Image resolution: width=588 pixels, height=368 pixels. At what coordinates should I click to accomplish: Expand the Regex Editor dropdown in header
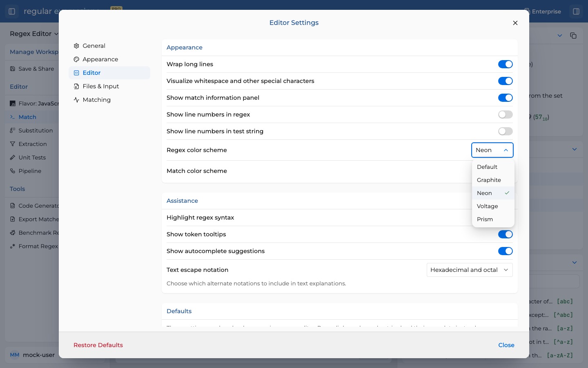click(x=34, y=34)
